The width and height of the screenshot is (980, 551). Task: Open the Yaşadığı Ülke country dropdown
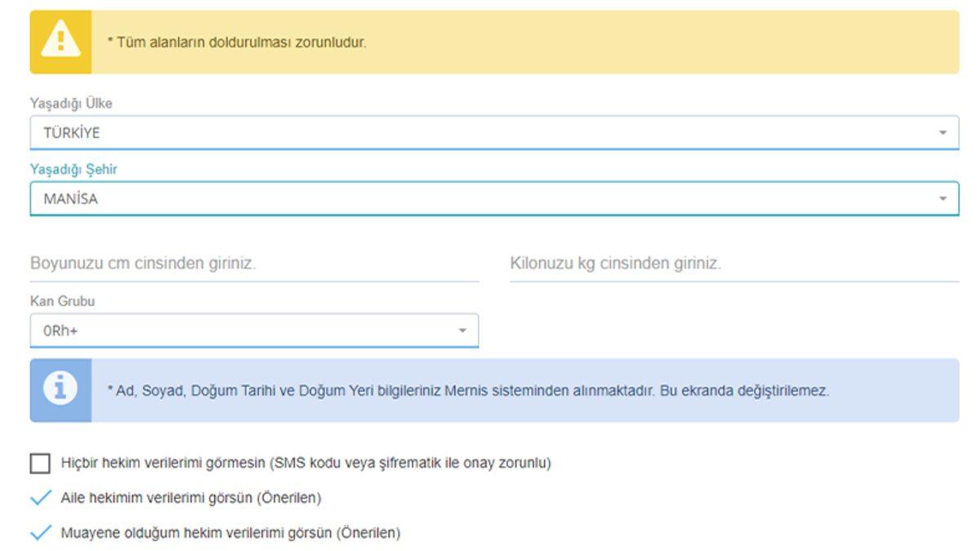pyautogui.click(x=490, y=131)
